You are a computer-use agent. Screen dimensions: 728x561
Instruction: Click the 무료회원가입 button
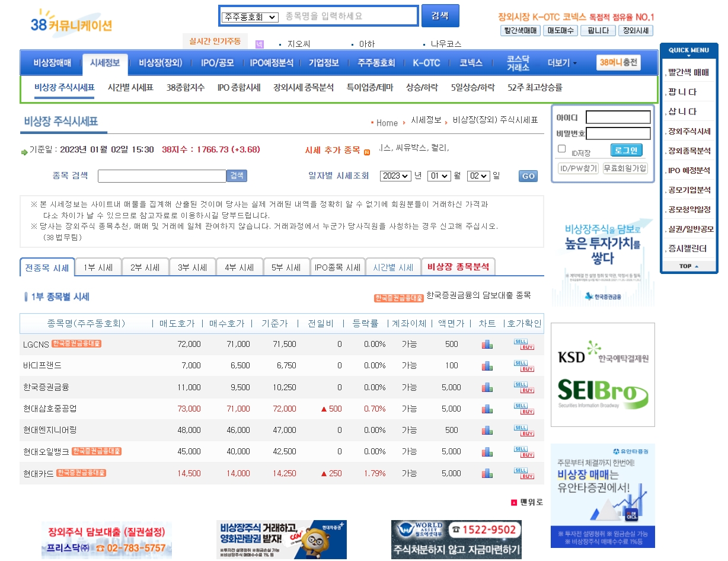pos(625,168)
